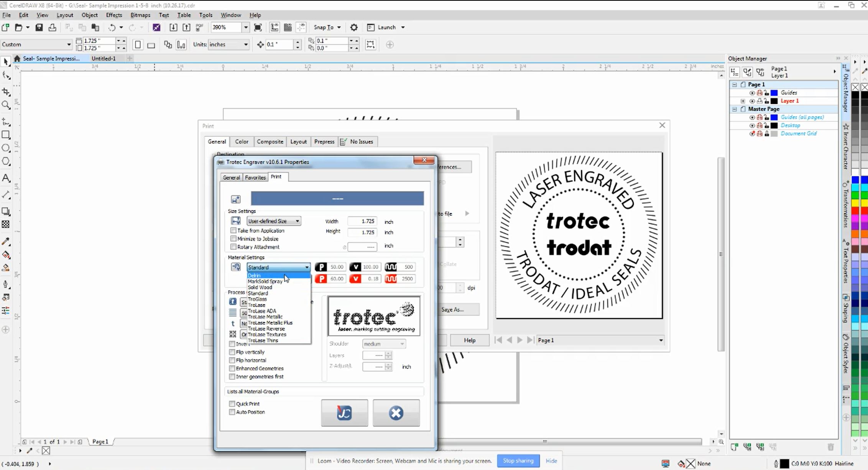Open Custom page size dropdown
Viewport: 868px width, 470px height.
pyautogui.click(x=69, y=44)
